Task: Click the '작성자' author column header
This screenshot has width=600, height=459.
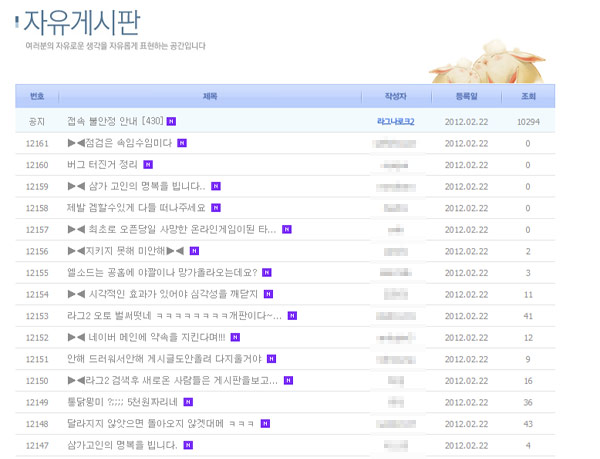Action: point(396,97)
